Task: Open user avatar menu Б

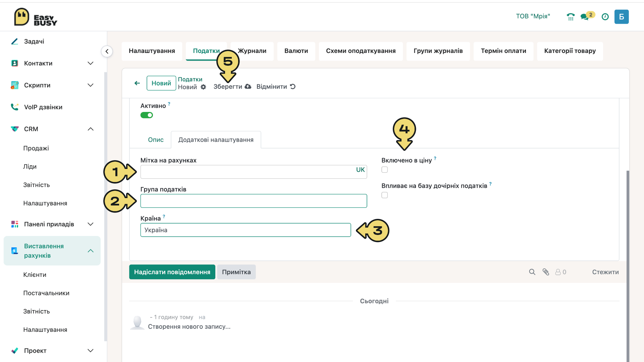Action: pos(622,17)
